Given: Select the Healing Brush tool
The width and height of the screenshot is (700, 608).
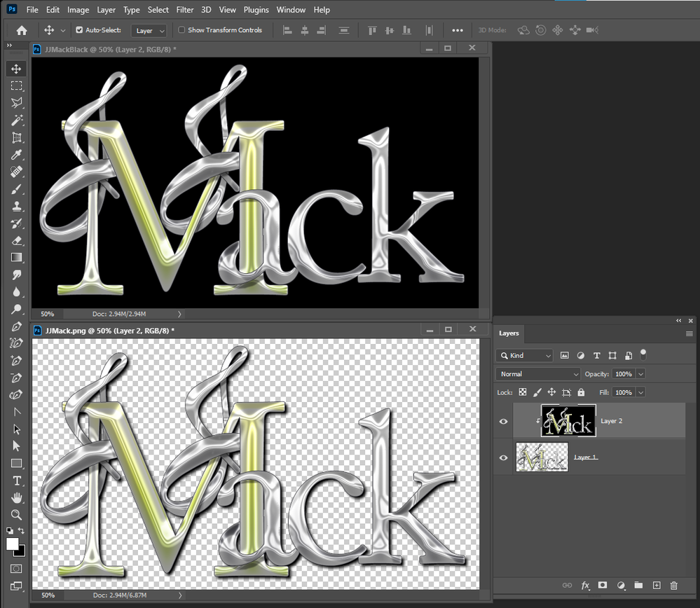Looking at the screenshot, I should (x=16, y=172).
